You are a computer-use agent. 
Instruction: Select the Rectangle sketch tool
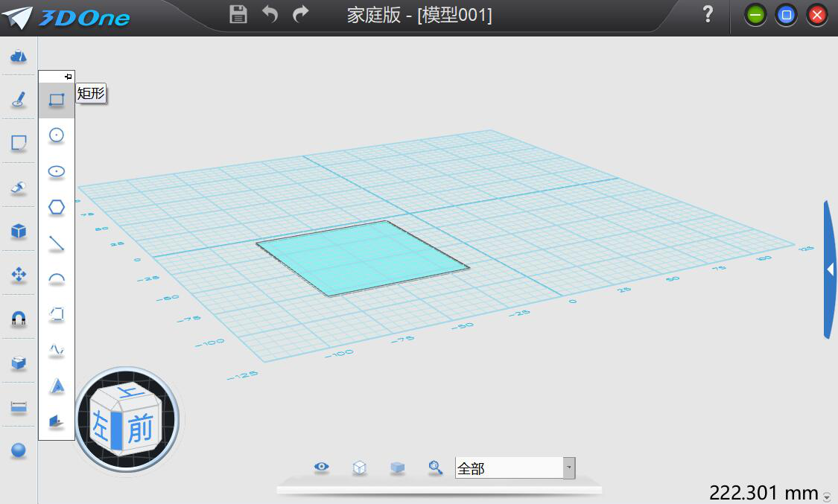coord(56,100)
